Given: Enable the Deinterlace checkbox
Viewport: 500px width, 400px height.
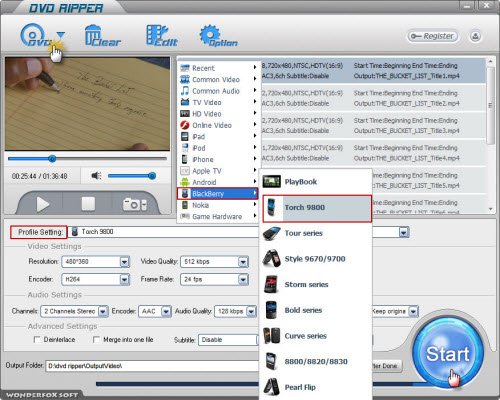Looking at the screenshot, I should click(37, 340).
